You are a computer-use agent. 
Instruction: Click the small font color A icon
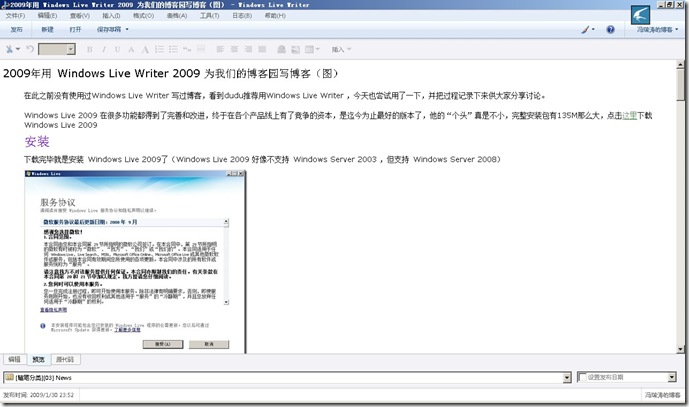click(x=131, y=50)
